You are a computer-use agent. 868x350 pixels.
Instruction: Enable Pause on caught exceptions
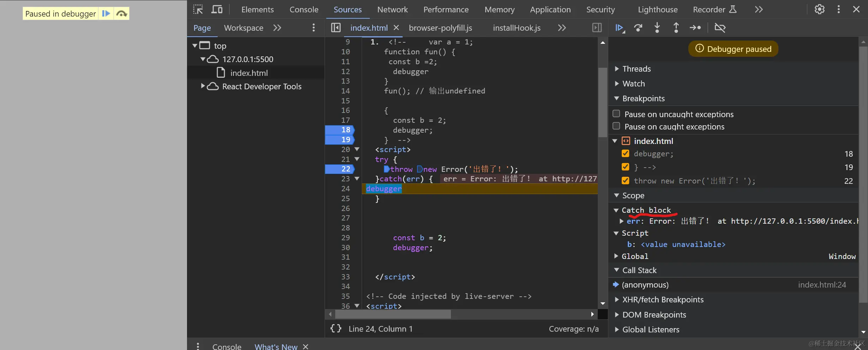click(x=616, y=126)
